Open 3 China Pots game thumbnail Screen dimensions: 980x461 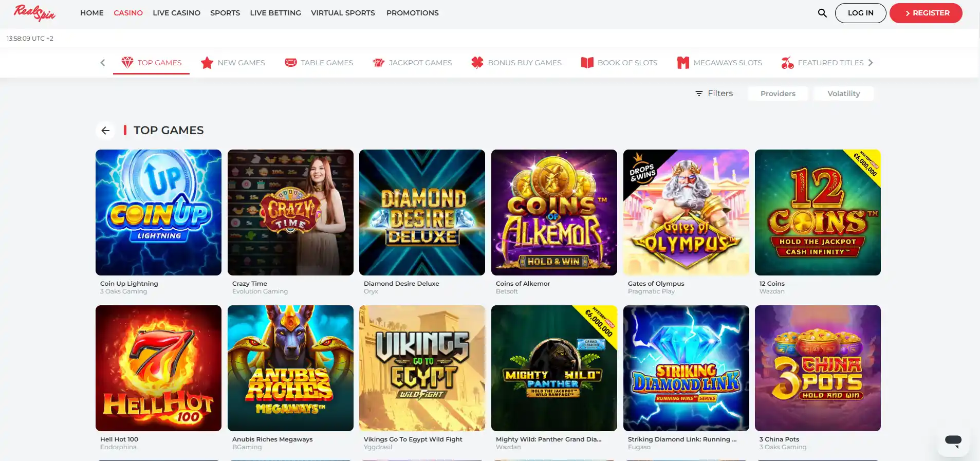click(x=818, y=368)
